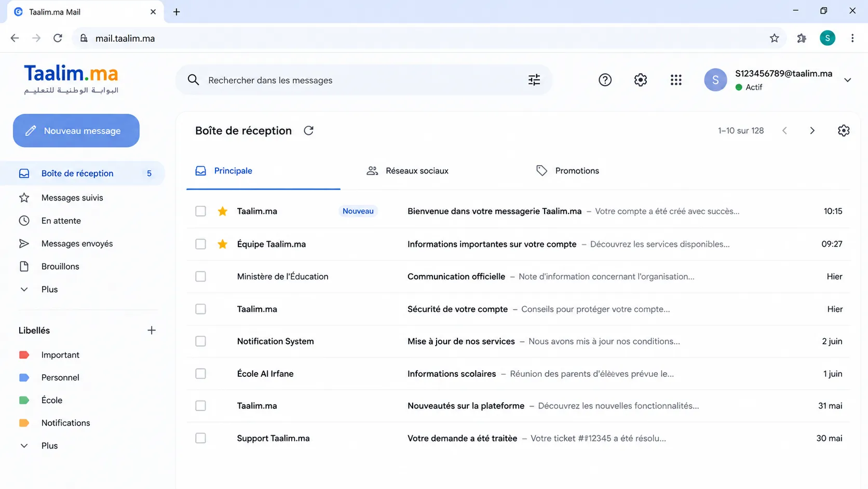The image size is (868, 489).
Task: Open the Personnel label
Action: [x=60, y=378]
